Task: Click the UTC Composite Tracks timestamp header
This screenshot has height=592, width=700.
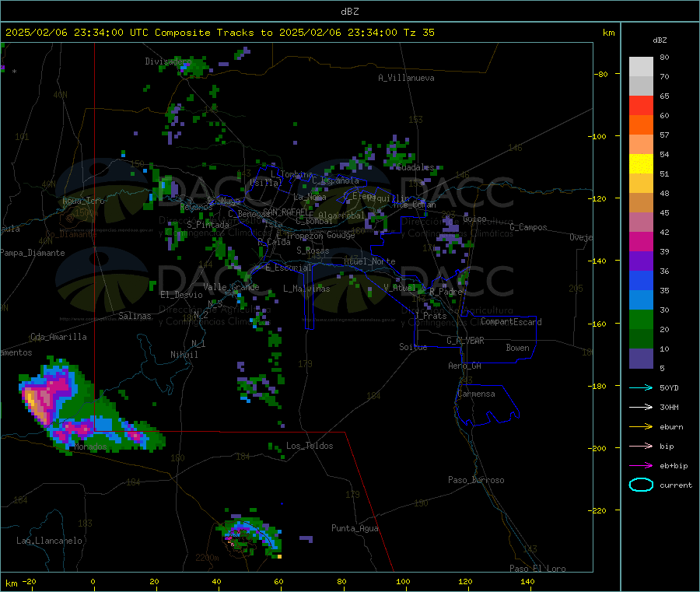Action: coord(219,33)
